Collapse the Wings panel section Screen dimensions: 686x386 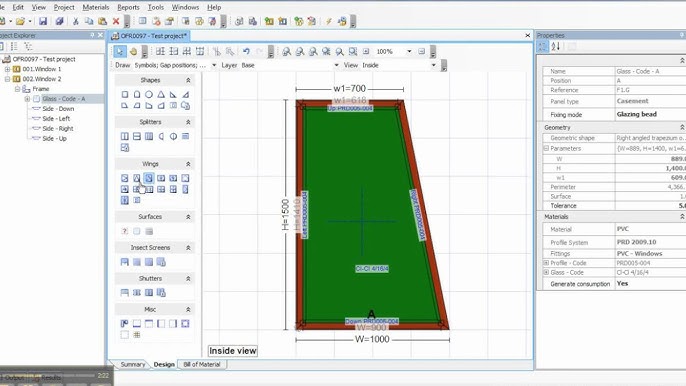[188, 164]
